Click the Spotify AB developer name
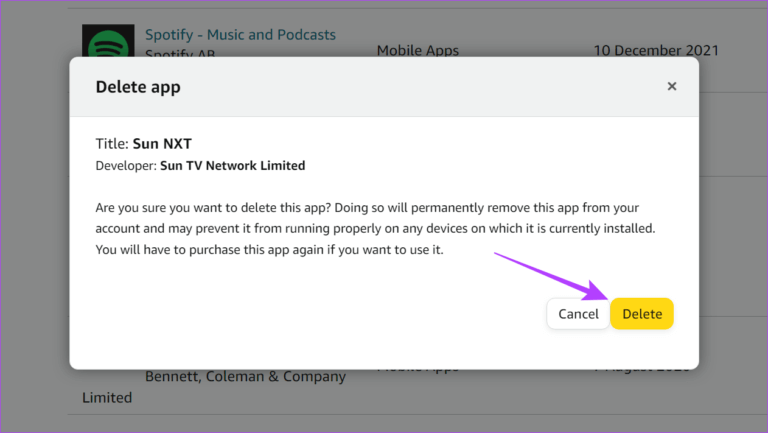The width and height of the screenshot is (768, 433). (181, 53)
